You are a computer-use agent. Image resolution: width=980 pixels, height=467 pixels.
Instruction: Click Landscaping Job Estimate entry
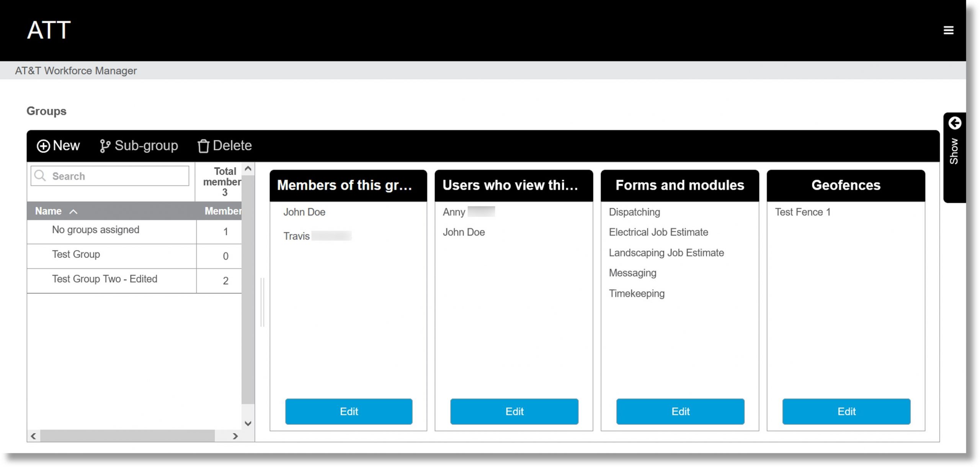[x=666, y=253]
